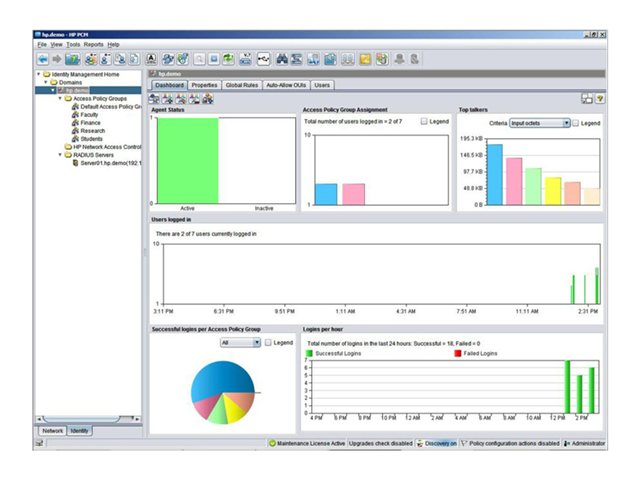Select the Finance access policy group
The width and height of the screenshot is (640, 480).
click(89, 122)
